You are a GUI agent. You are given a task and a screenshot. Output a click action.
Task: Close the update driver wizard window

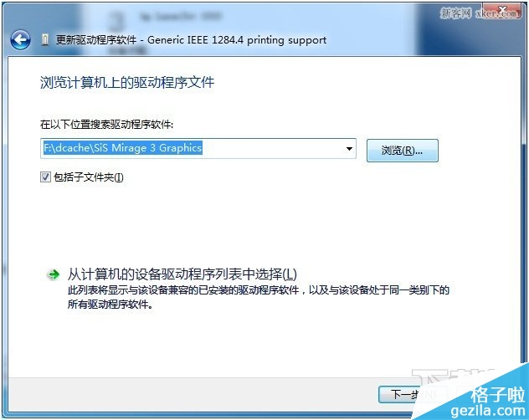[503, 10]
